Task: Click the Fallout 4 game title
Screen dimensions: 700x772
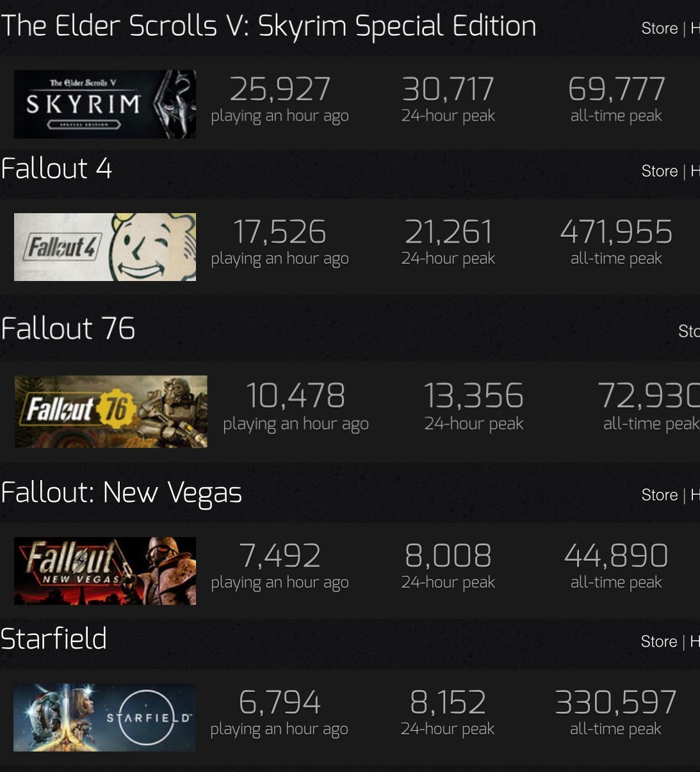Action: pyautogui.click(x=56, y=168)
